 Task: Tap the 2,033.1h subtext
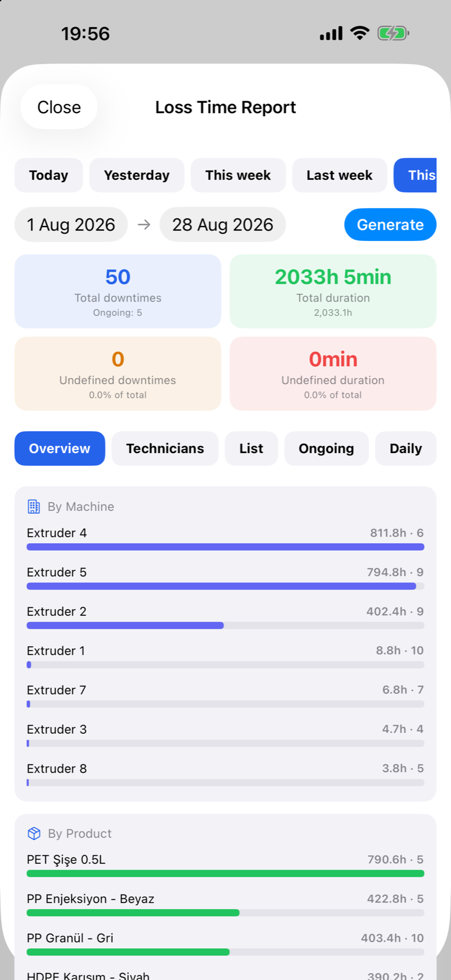(333, 313)
